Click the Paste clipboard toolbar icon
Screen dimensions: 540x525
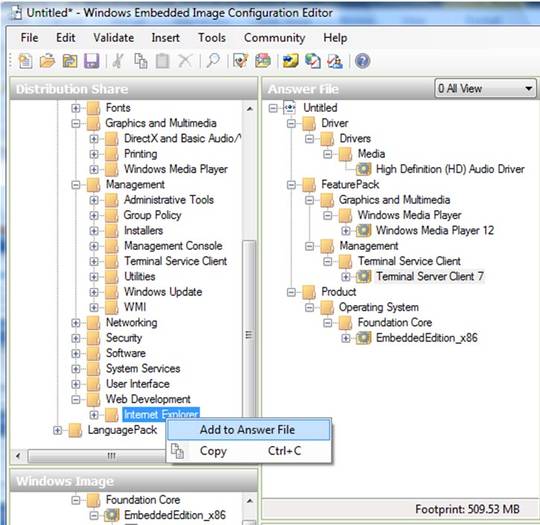point(163,61)
